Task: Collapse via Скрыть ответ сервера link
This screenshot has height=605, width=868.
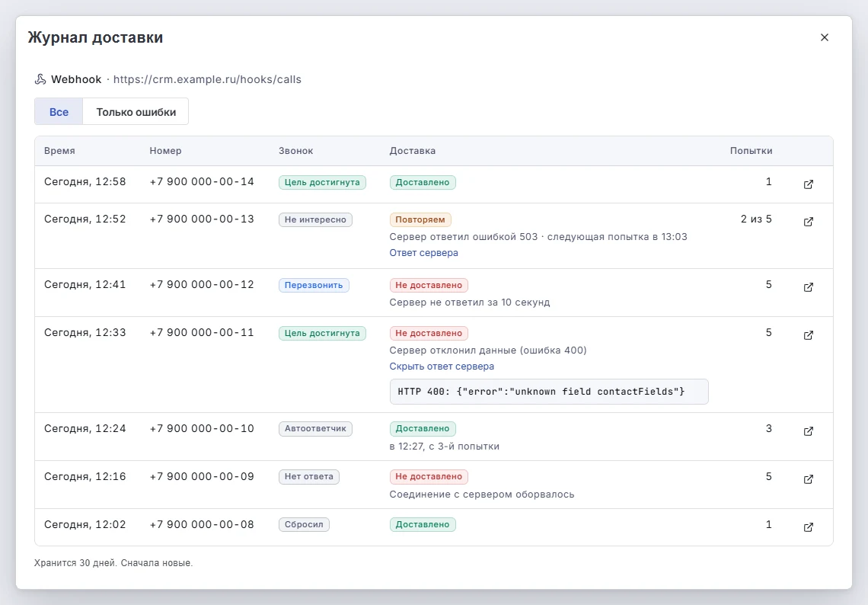Action: pos(442,367)
